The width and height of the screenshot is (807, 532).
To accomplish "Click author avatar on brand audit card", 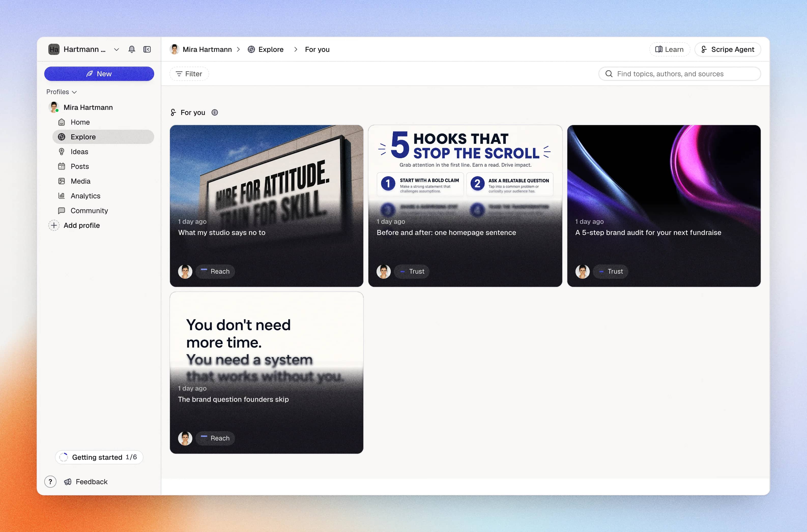I will [582, 271].
